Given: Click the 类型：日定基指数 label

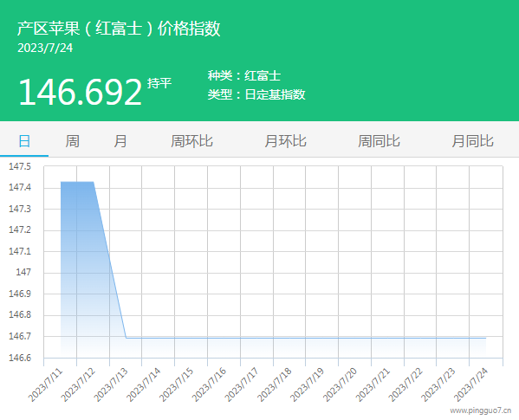Looking at the screenshot, I should coord(256,94).
